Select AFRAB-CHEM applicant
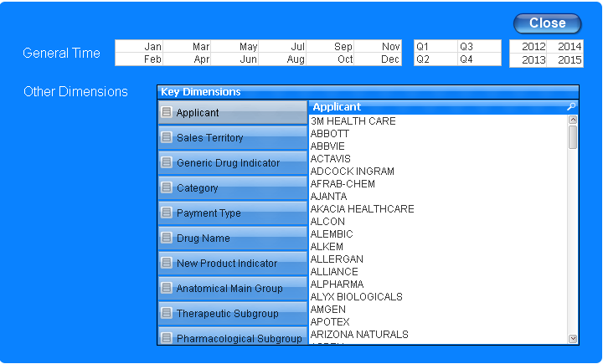The width and height of the screenshot is (603, 364). 438,184
